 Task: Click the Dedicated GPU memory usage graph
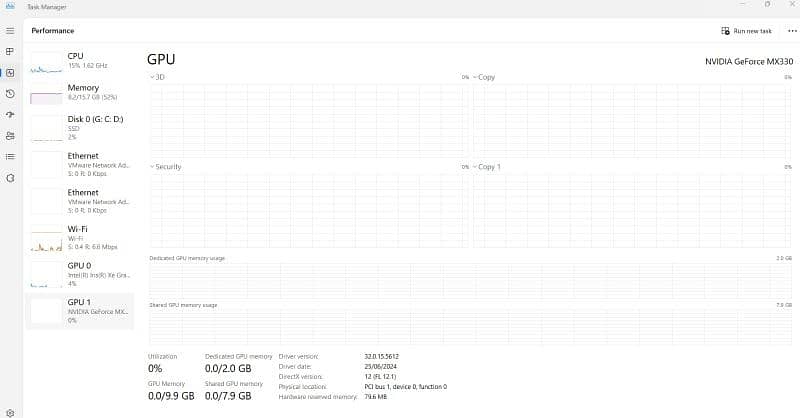point(470,279)
